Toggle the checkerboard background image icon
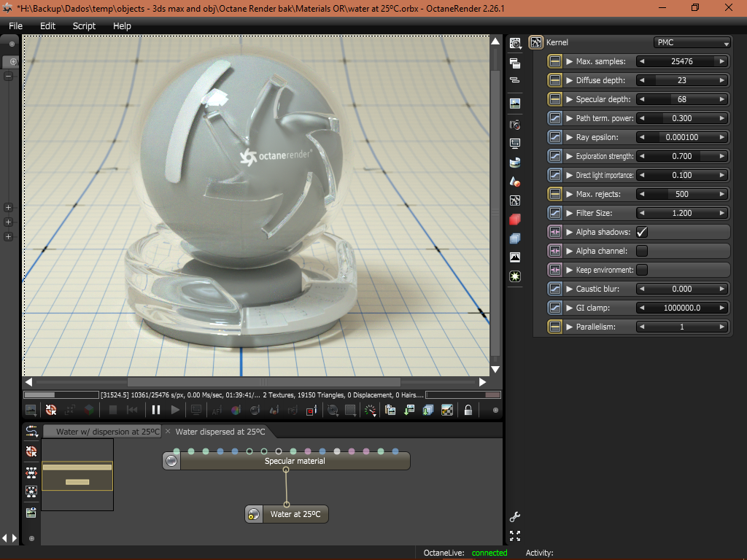 447,410
